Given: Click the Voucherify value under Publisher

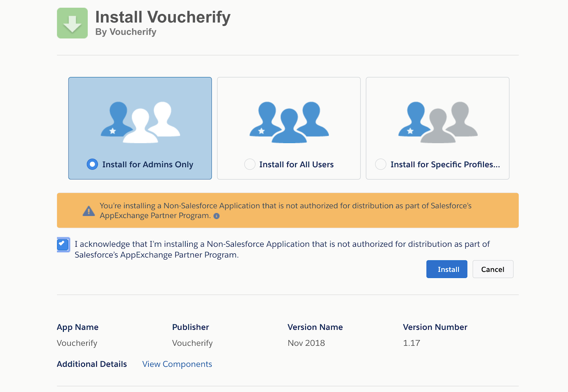Looking at the screenshot, I should [x=192, y=343].
